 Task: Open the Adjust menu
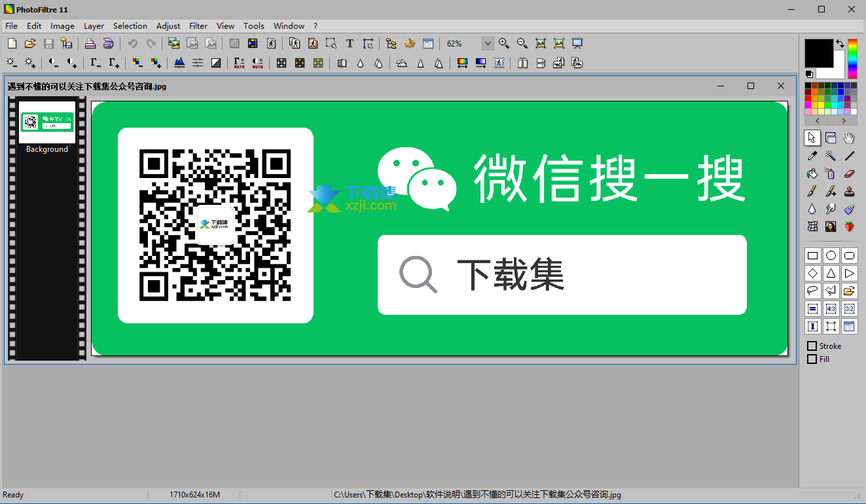[x=168, y=26]
